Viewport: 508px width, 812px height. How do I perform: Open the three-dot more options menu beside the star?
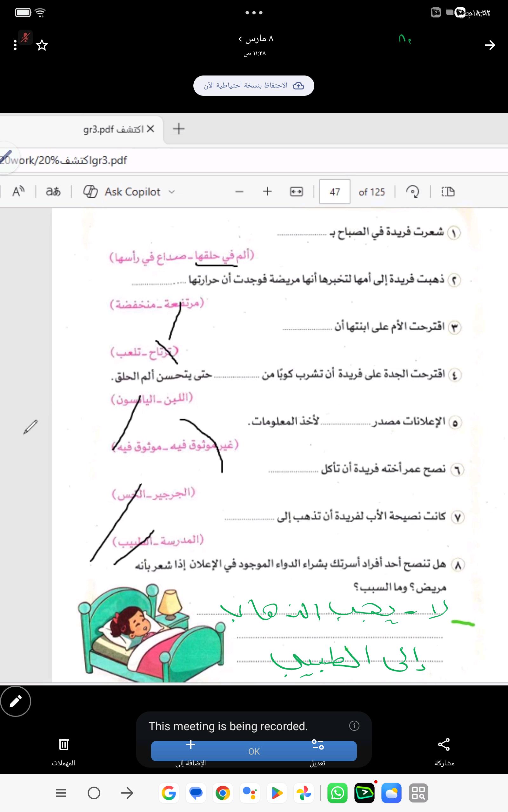(15, 45)
